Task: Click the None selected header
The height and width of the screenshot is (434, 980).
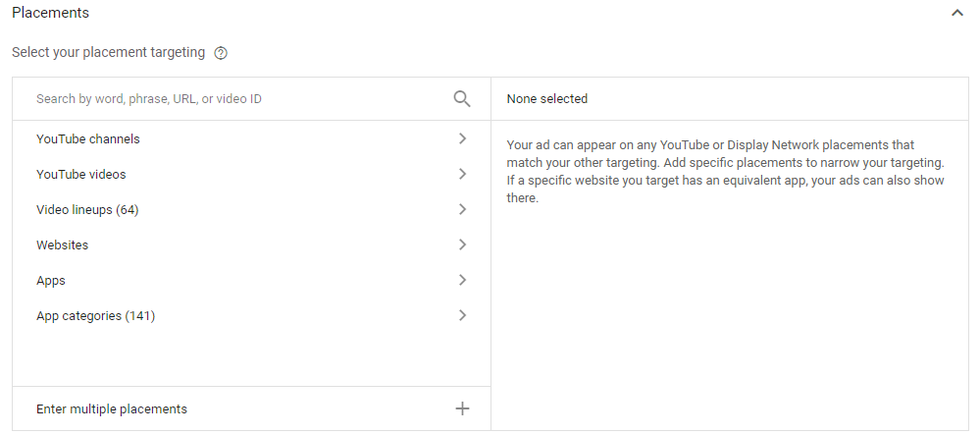Action: point(547,99)
